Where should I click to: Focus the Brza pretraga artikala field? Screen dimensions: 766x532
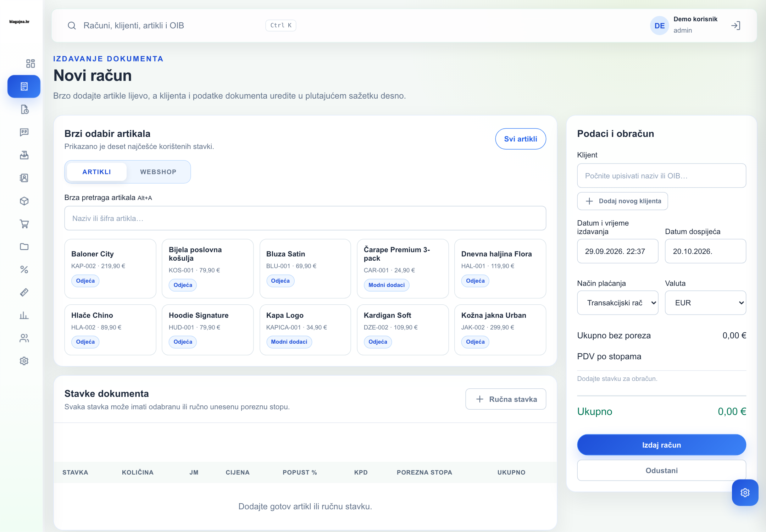tap(305, 218)
